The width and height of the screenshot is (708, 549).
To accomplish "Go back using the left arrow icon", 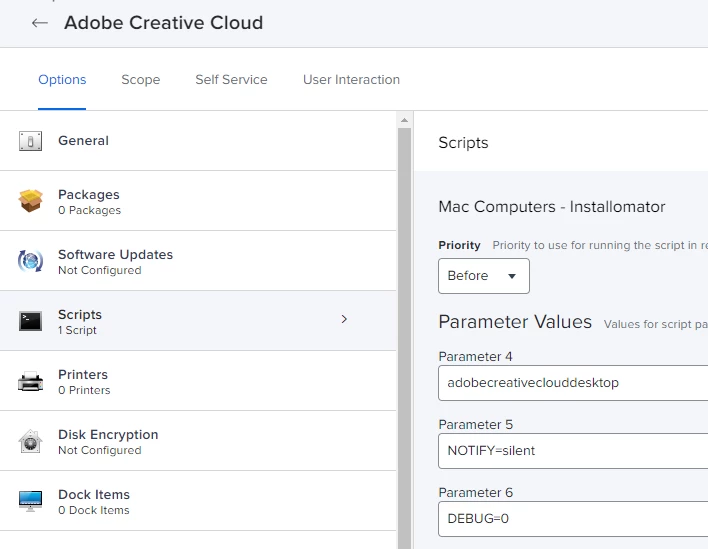I will pos(40,23).
